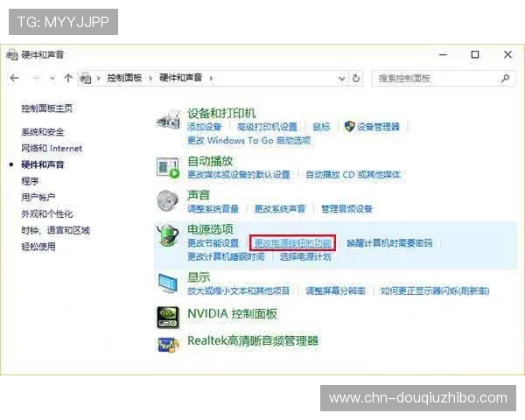Click the 鼠标 link
Screen dimensions: 525x420
(x=321, y=127)
